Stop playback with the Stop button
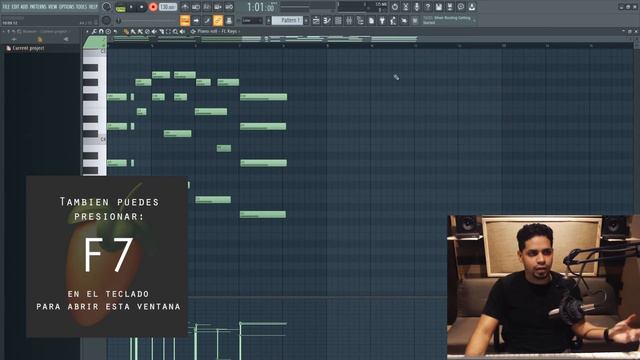 click(141, 7)
